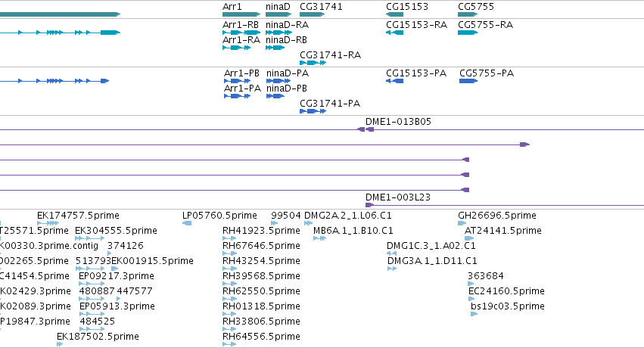Viewport: 644px width, 348px height.
Task: Click the CG5755-PA protein label
Action: click(487, 73)
